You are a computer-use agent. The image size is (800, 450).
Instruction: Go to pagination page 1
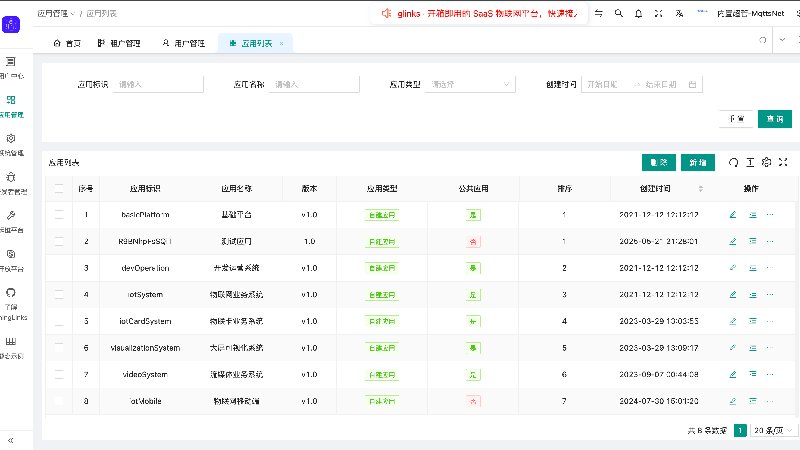pyautogui.click(x=740, y=431)
